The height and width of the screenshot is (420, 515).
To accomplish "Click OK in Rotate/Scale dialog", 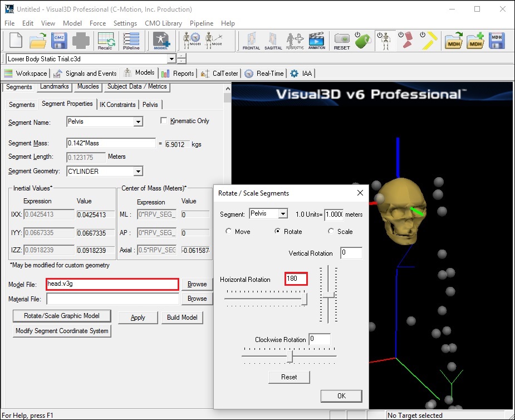I will [x=342, y=396].
